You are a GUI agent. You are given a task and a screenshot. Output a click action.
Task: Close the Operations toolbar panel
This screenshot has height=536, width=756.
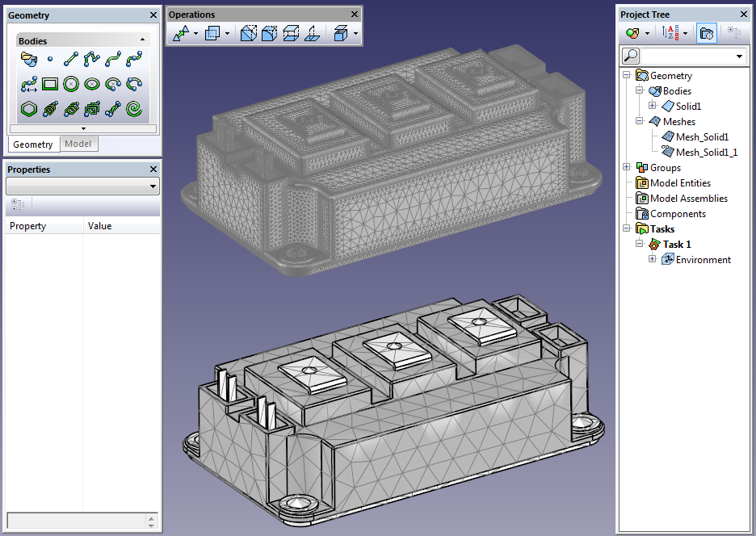[355, 15]
